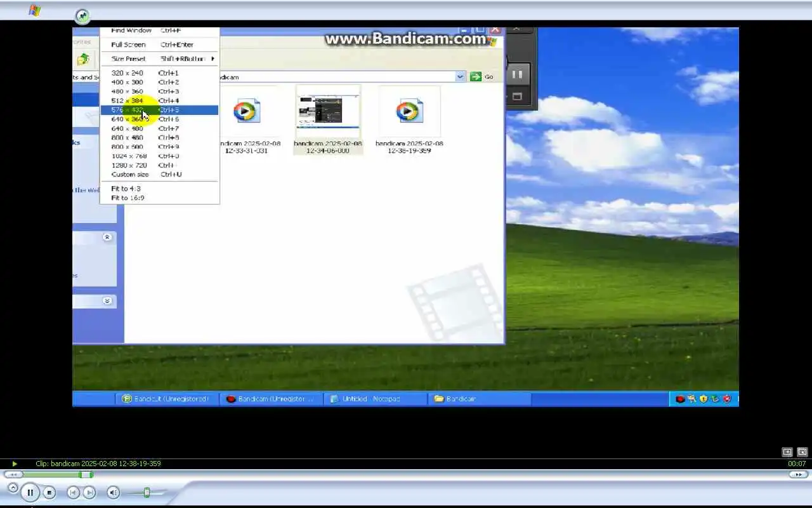Open Bandicam (Unregistered) taskbar button
Screen dimensions: 812x508
click(x=270, y=399)
